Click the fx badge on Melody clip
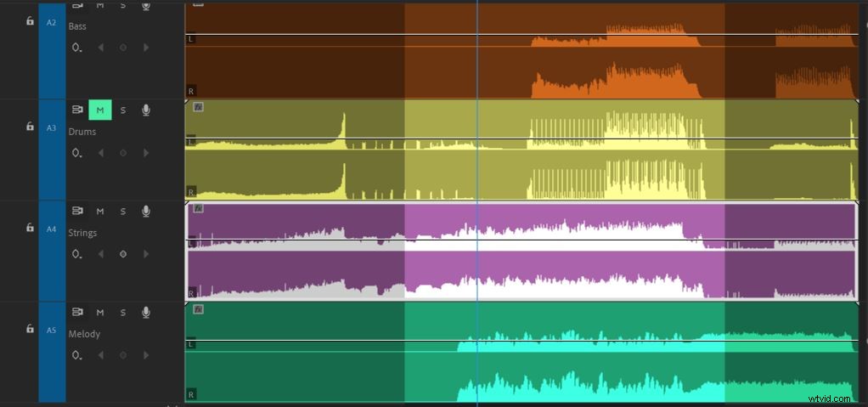The width and height of the screenshot is (868, 407). coord(198,309)
